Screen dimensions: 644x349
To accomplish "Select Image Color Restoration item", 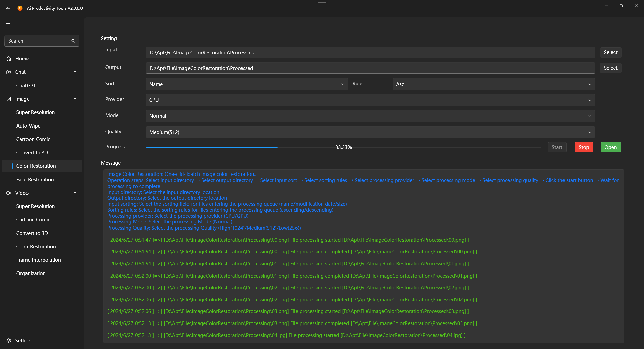I will pyautogui.click(x=42, y=166).
